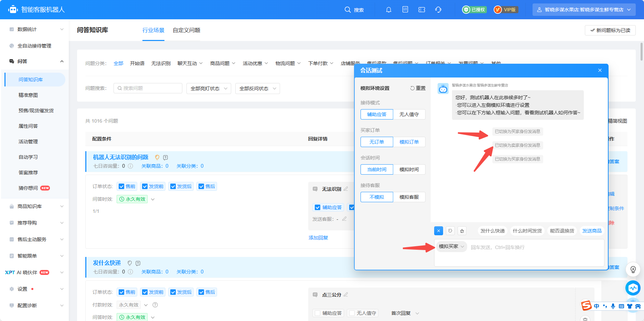The height and width of the screenshot is (321, 644).
Task: Click the floating blue monitor button
Action: point(633,288)
